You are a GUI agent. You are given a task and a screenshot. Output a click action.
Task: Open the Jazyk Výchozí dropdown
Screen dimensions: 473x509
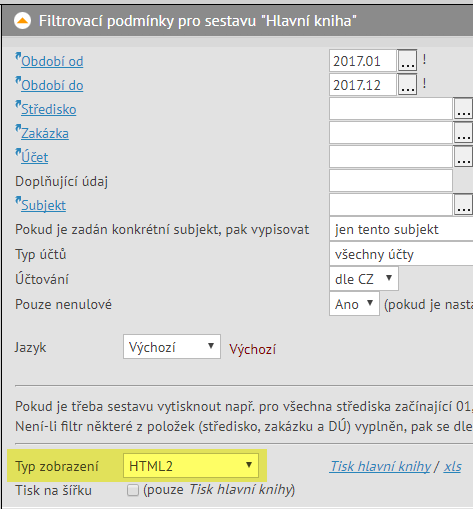(172, 347)
